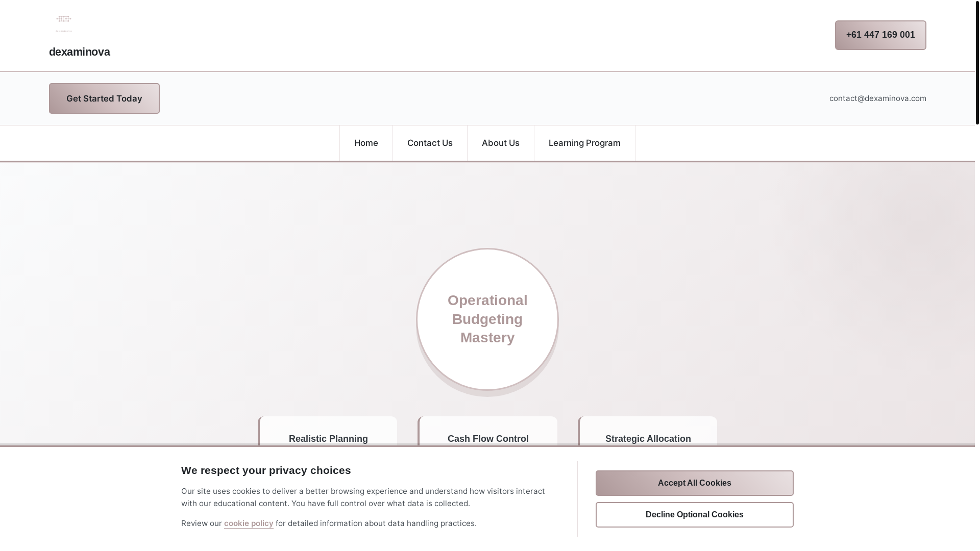The image size is (980, 551).
Task: Open the cookie policy link
Action: (249, 523)
